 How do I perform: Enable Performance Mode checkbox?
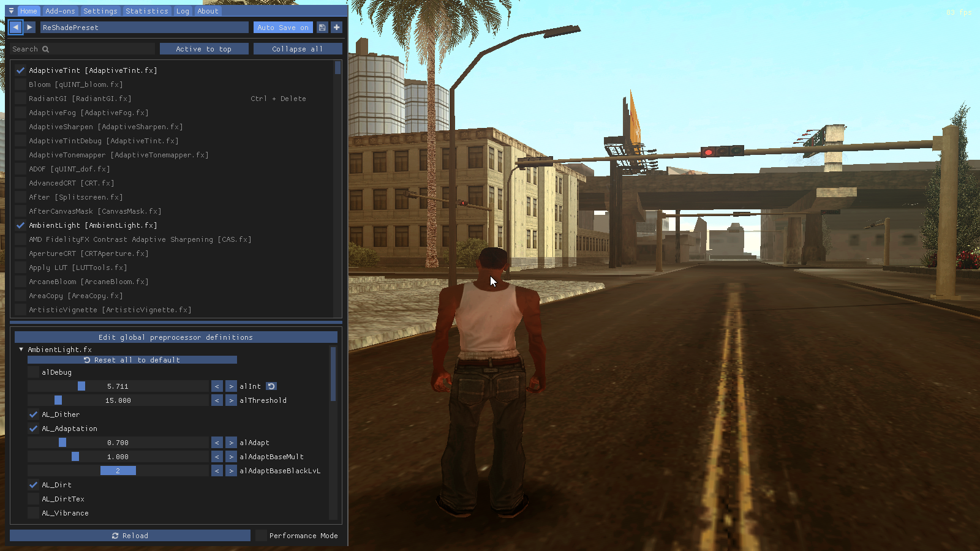(x=262, y=536)
